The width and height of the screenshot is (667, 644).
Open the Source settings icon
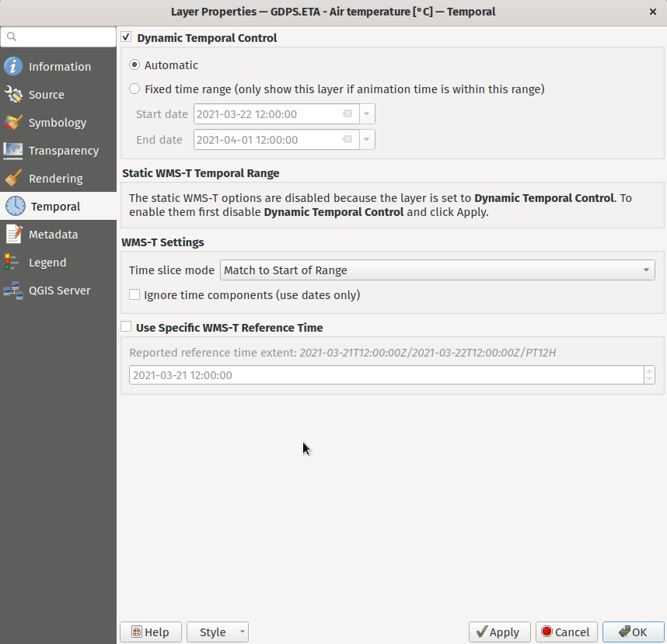pyautogui.click(x=13, y=95)
